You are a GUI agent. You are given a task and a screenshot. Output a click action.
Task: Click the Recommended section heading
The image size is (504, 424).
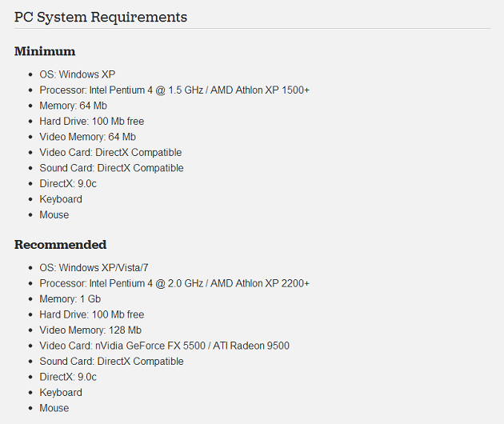[x=60, y=245]
